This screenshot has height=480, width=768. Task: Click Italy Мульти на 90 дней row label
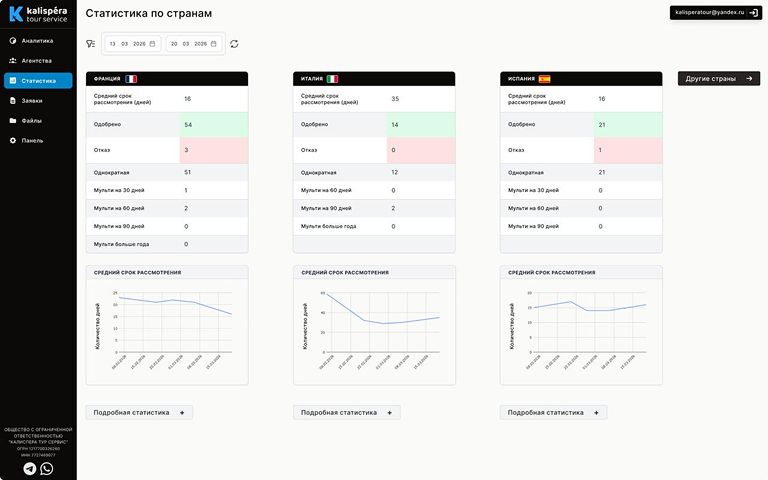point(326,208)
